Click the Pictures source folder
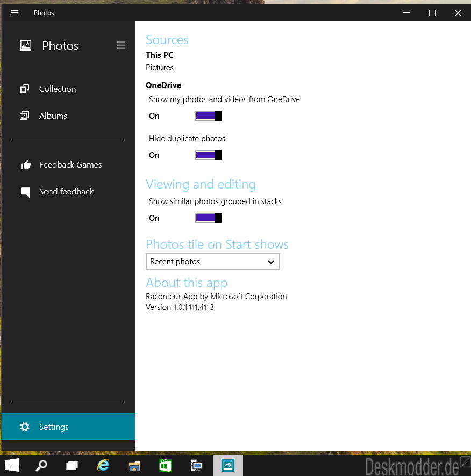This screenshot has height=476, width=471. point(160,67)
